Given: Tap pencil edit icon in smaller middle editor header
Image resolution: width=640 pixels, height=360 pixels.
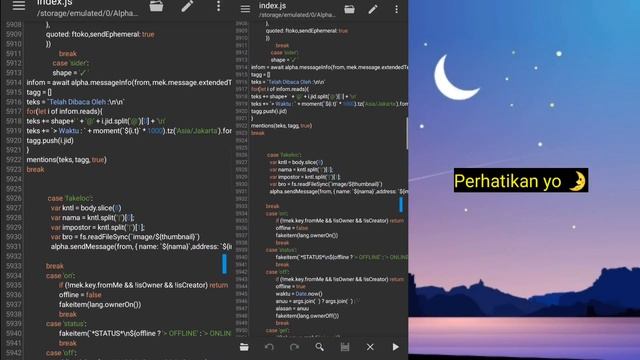Looking at the screenshot, I should (373, 9).
